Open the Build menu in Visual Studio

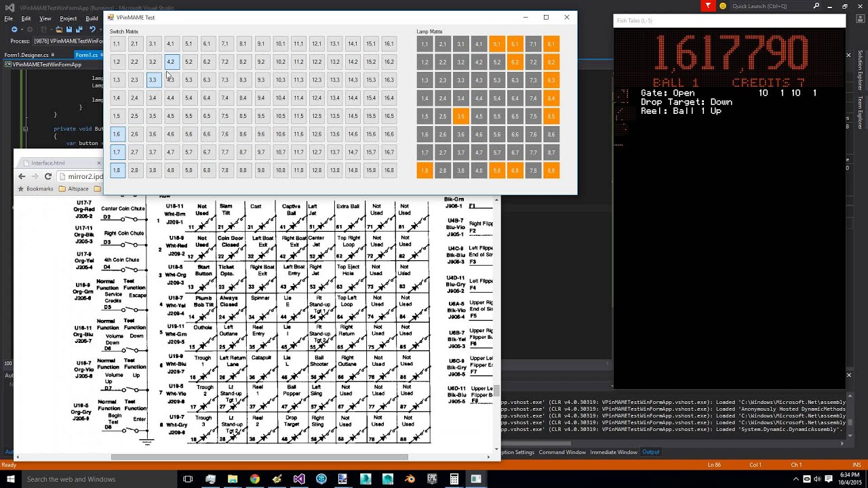92,18
